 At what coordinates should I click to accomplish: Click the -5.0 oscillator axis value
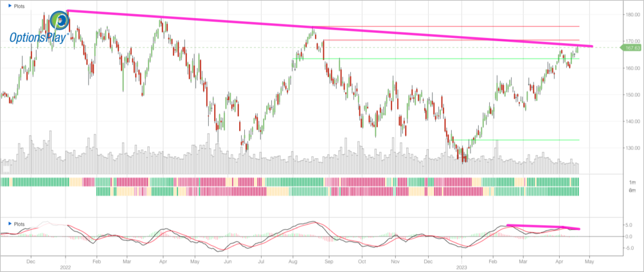click(629, 248)
